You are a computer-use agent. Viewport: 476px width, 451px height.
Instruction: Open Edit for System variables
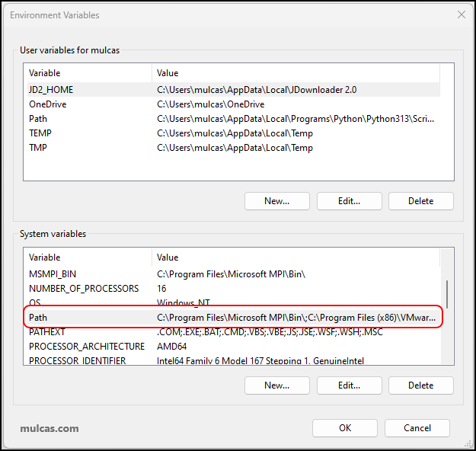coord(349,385)
